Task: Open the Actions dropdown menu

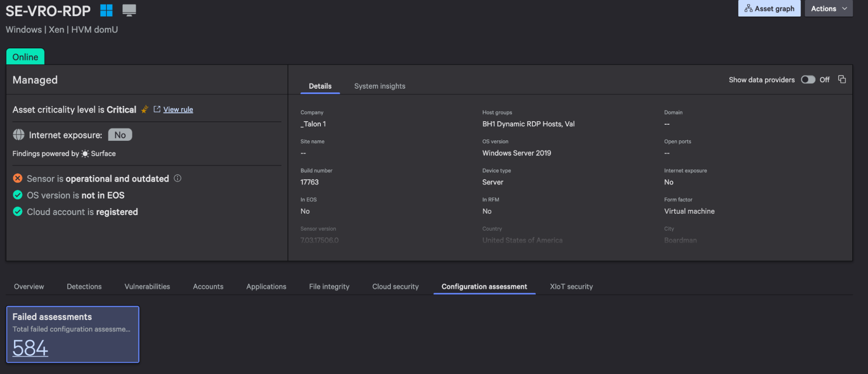Action: (828, 9)
